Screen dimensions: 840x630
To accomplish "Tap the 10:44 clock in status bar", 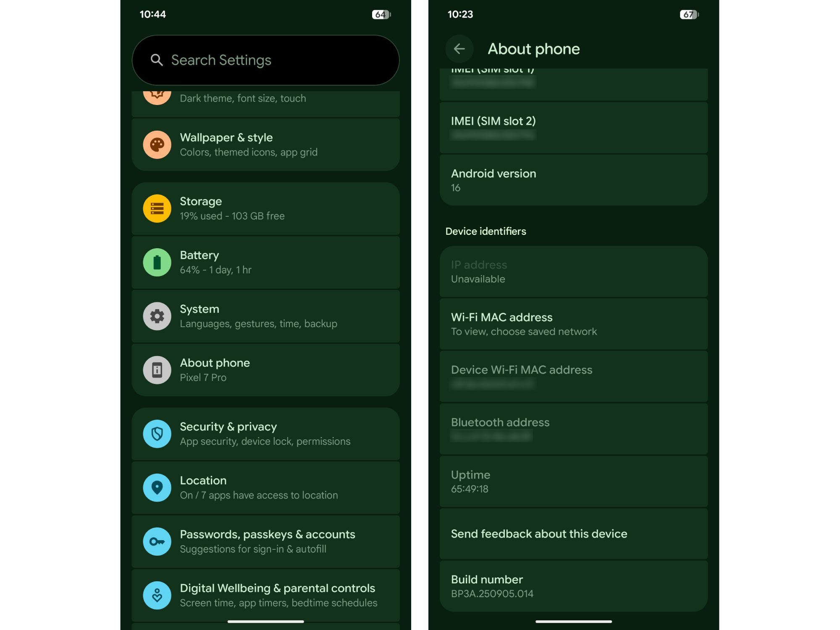I will (x=152, y=14).
